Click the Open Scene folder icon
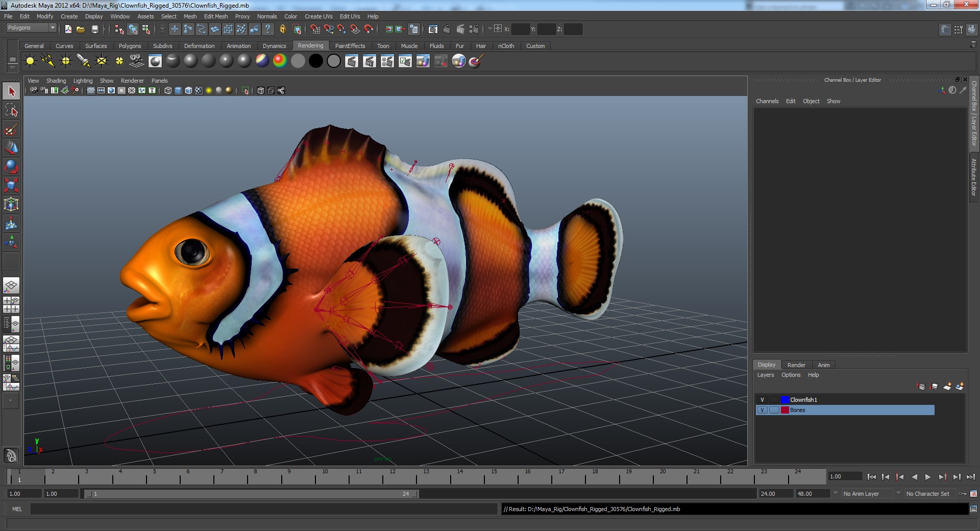 (81, 29)
